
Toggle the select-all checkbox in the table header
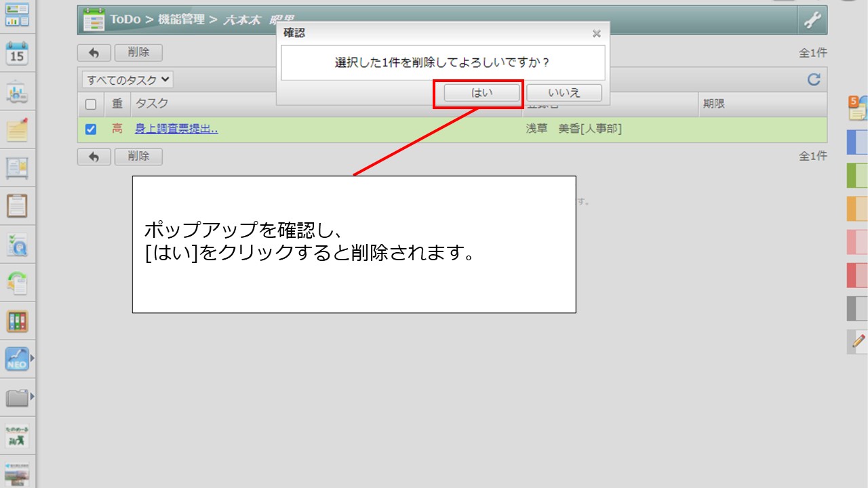pos(91,104)
